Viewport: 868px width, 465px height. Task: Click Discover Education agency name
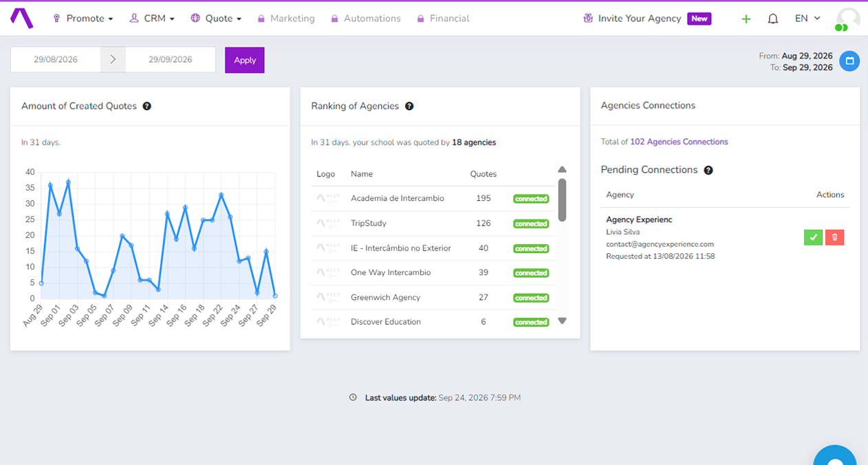click(386, 321)
